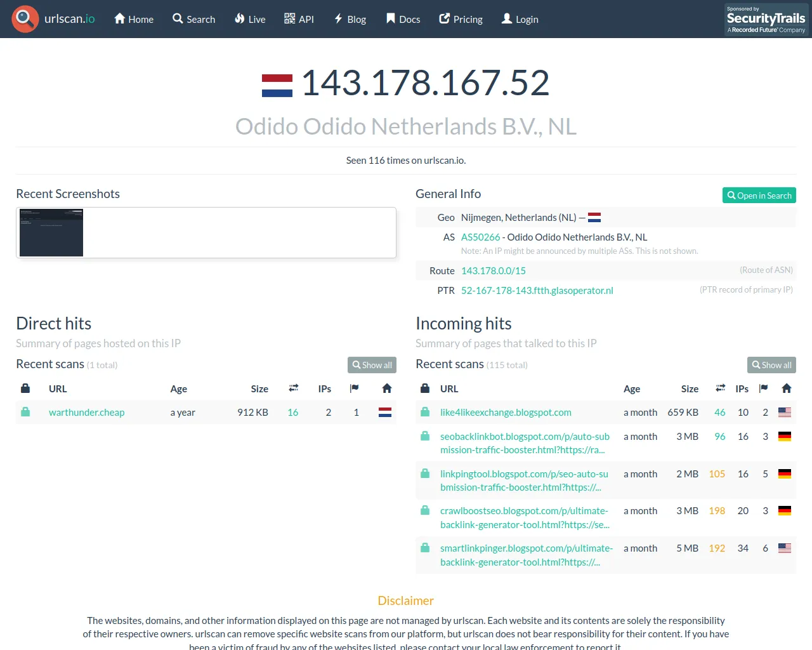Go to the Search nav item

click(194, 19)
